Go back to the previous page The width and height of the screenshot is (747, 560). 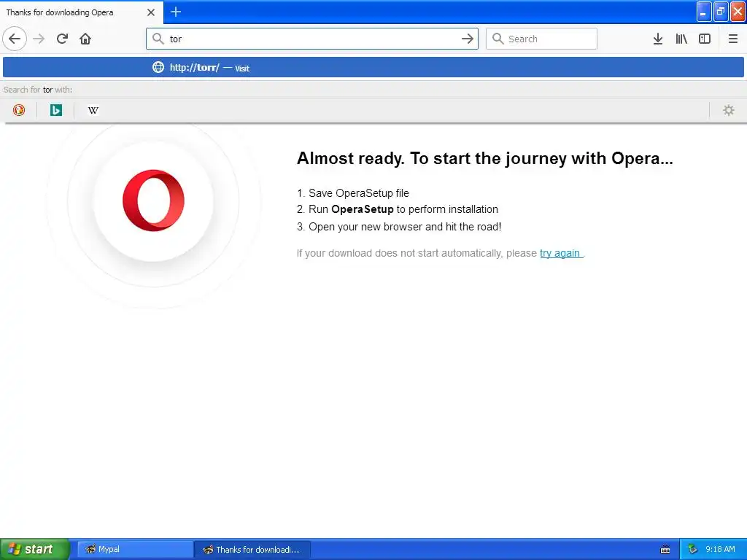(15, 39)
